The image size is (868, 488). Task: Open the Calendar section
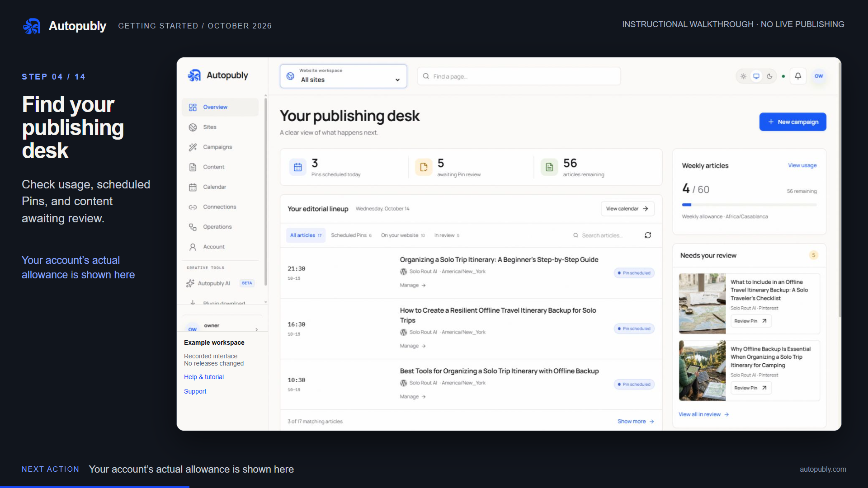[220, 187]
